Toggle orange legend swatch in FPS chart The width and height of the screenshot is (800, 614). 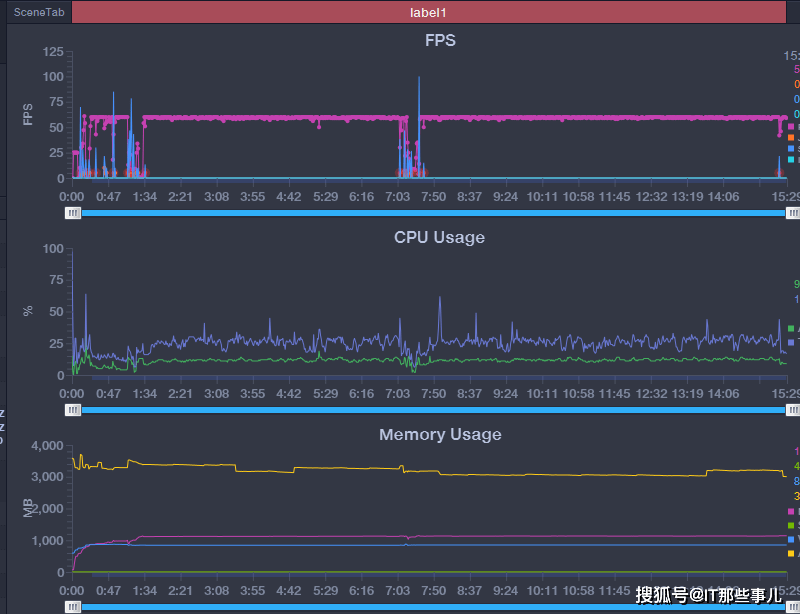click(791, 138)
